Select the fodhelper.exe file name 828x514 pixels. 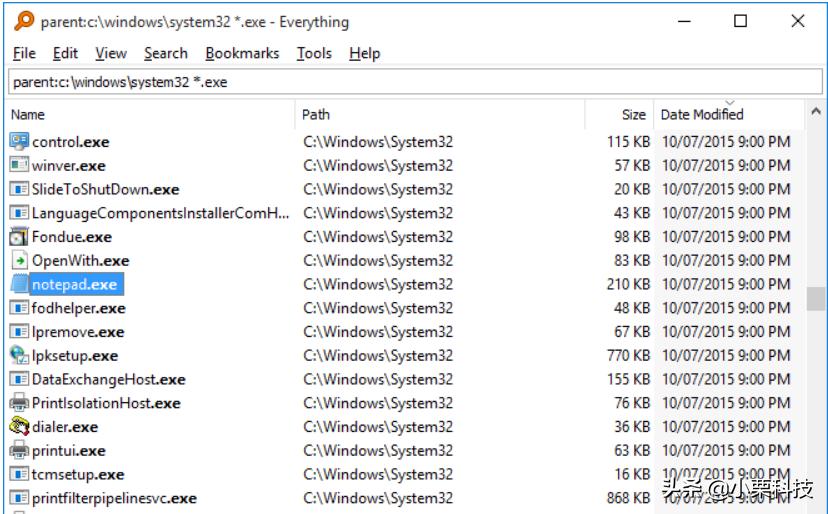(x=79, y=309)
